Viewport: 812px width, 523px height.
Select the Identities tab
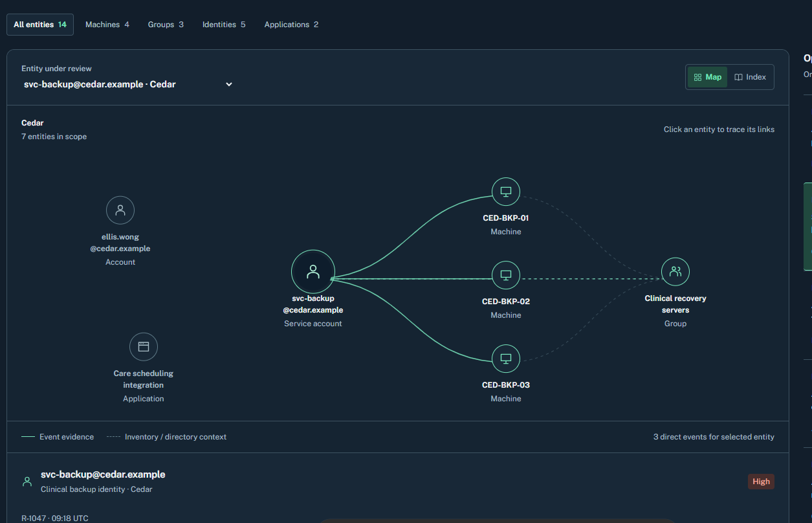[224, 25]
